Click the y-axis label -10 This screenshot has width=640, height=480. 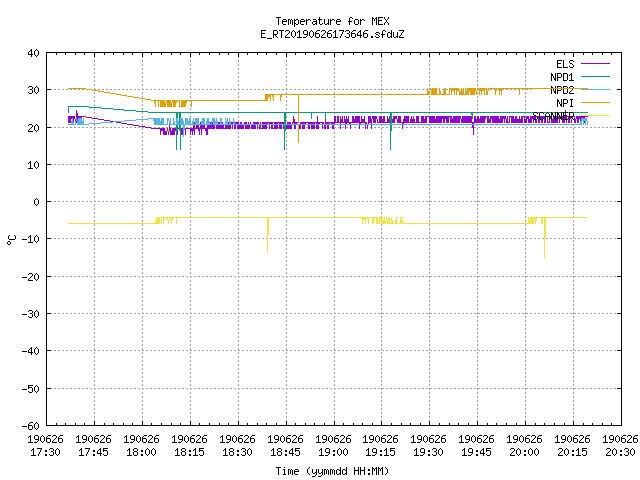[31, 239]
